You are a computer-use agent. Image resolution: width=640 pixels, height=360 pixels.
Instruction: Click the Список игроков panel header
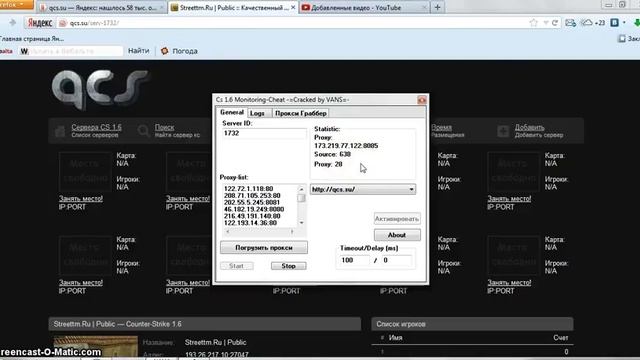coord(472,324)
